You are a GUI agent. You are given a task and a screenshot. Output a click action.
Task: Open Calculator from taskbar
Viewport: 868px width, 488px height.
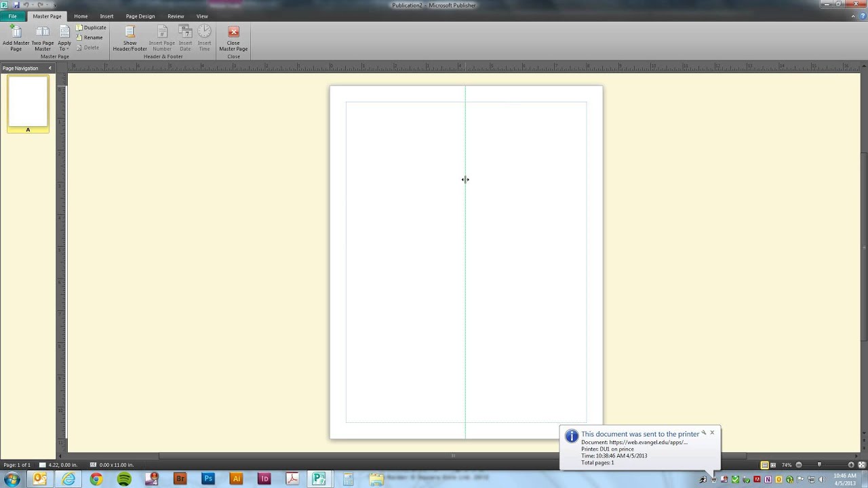click(x=348, y=479)
